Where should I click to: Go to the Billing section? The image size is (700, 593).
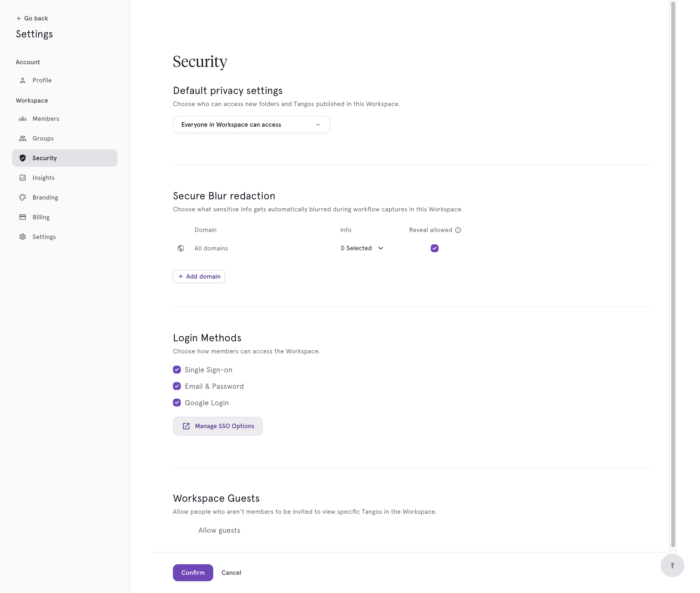64,217
